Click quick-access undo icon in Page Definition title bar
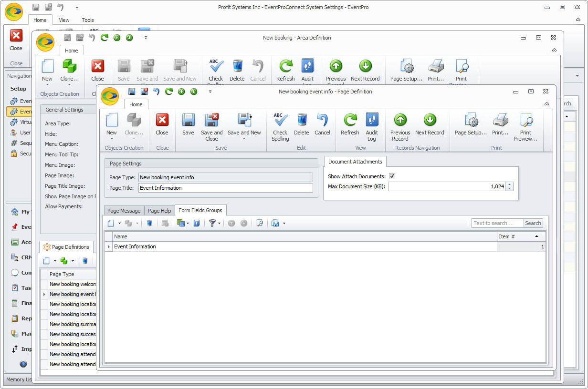Viewport: 588px width, 389px height. pos(157,92)
